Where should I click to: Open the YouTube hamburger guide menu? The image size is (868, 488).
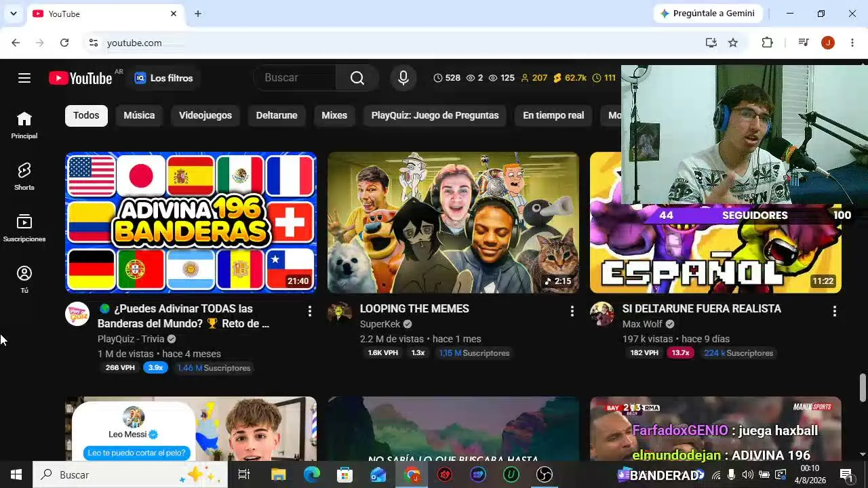click(24, 78)
